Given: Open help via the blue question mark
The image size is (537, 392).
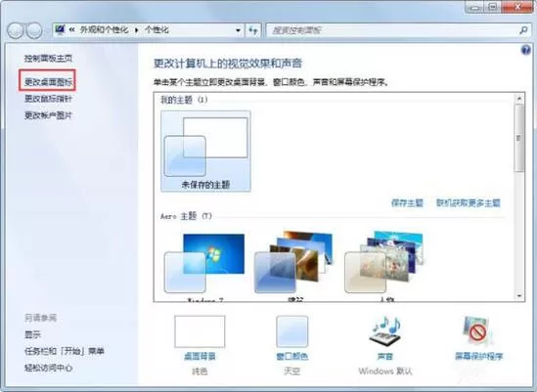Looking at the screenshot, I should point(525,50).
